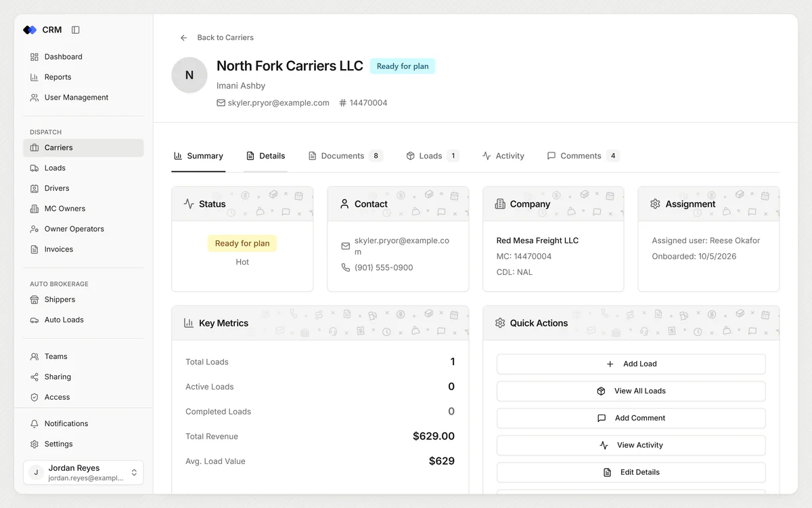Click the phone number (901) 555-0900
Viewport: 812px width, 508px height.
pos(384,268)
